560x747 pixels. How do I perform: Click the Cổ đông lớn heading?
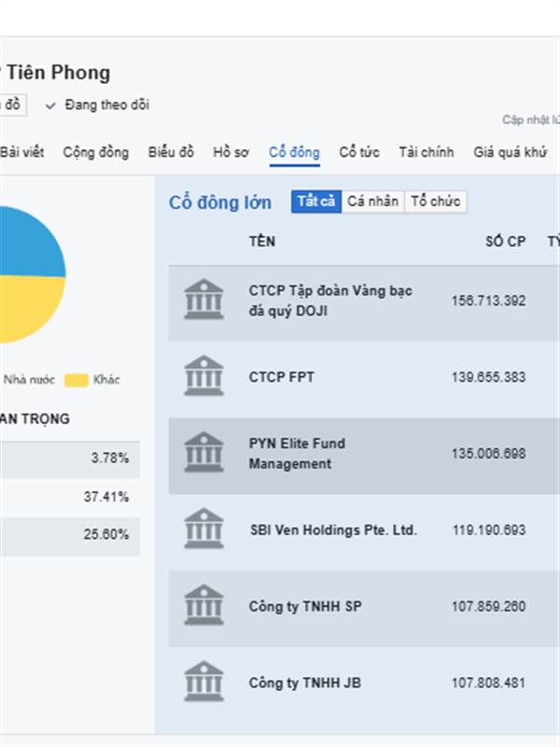[220, 203]
